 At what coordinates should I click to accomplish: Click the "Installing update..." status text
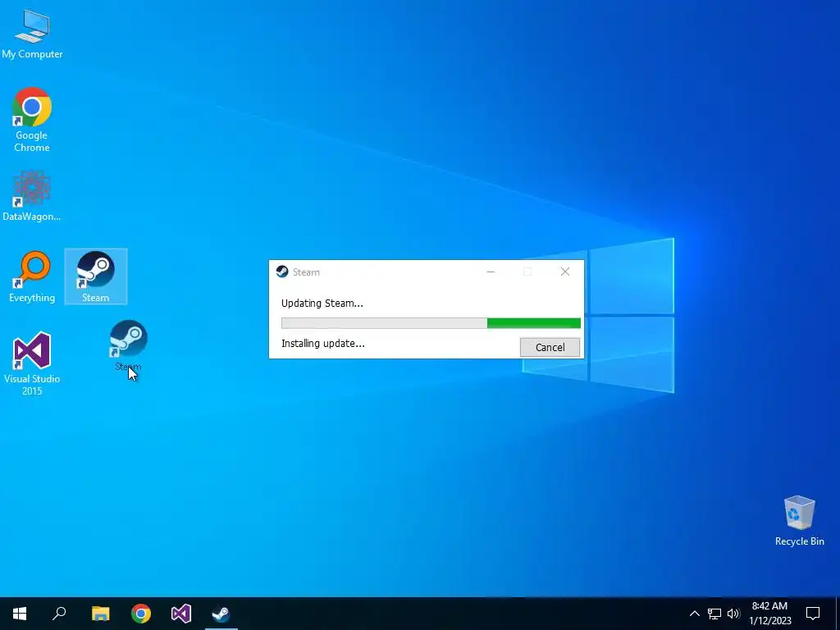tap(323, 344)
